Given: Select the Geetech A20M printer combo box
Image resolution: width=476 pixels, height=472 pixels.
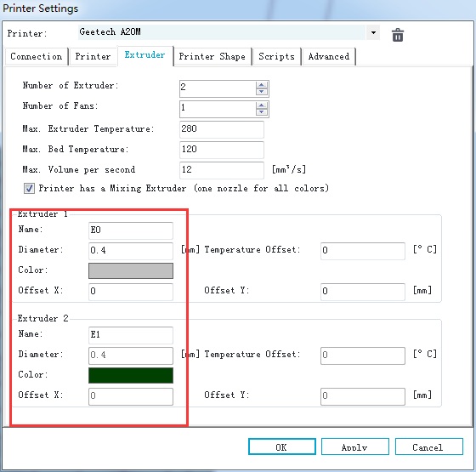Looking at the screenshot, I should coord(229,32).
